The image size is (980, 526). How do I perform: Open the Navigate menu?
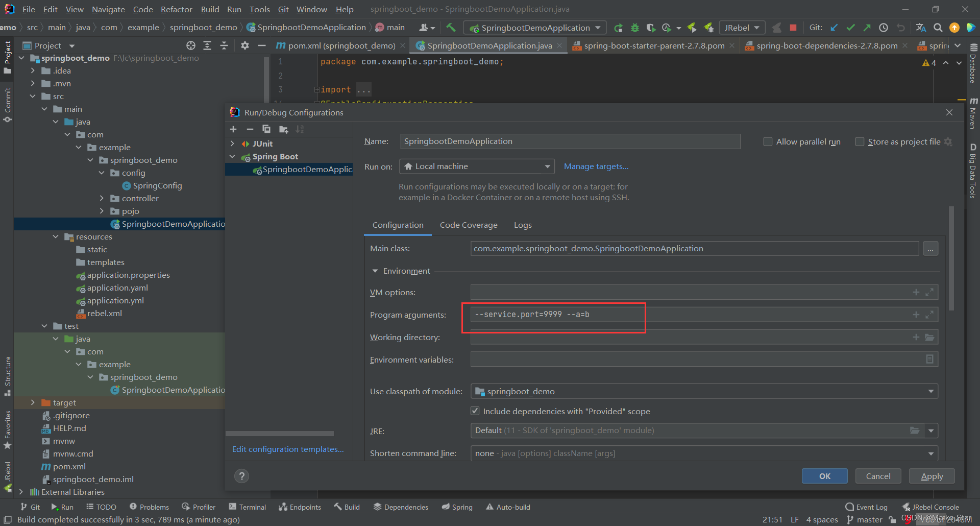pos(108,9)
